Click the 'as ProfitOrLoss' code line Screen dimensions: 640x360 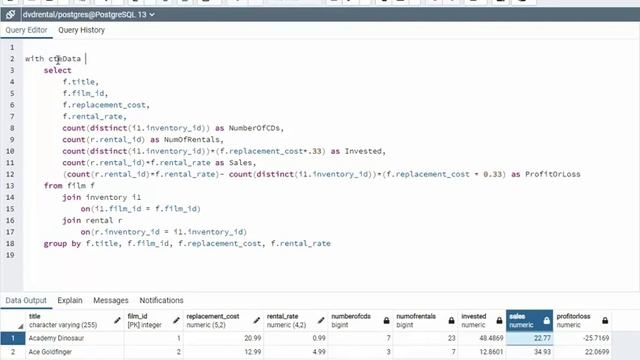click(x=322, y=174)
